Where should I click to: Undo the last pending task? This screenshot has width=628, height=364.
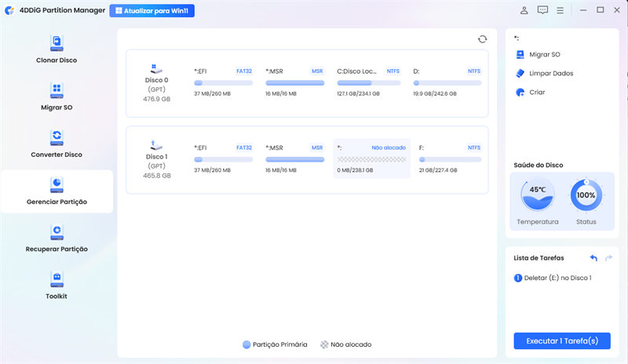click(593, 258)
